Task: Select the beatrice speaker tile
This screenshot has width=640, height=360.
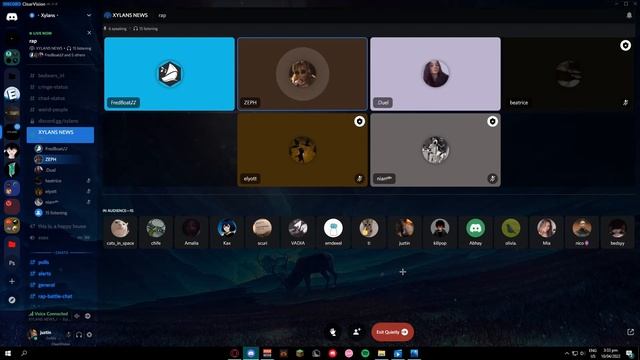Action: 569,74
